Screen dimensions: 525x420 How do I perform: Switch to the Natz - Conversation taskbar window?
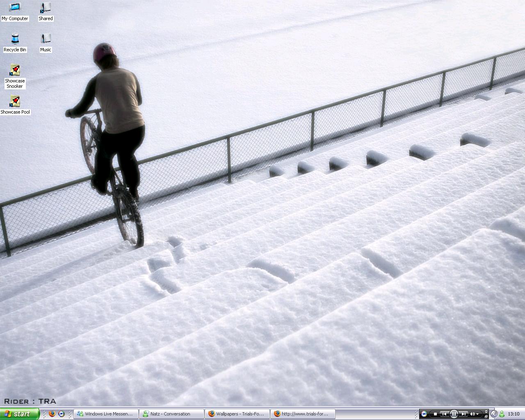171,414
